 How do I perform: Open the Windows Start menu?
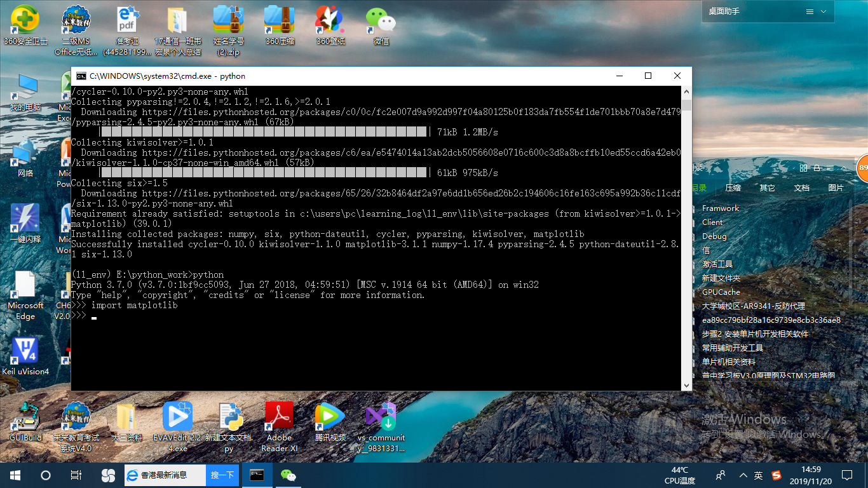pos(15,475)
